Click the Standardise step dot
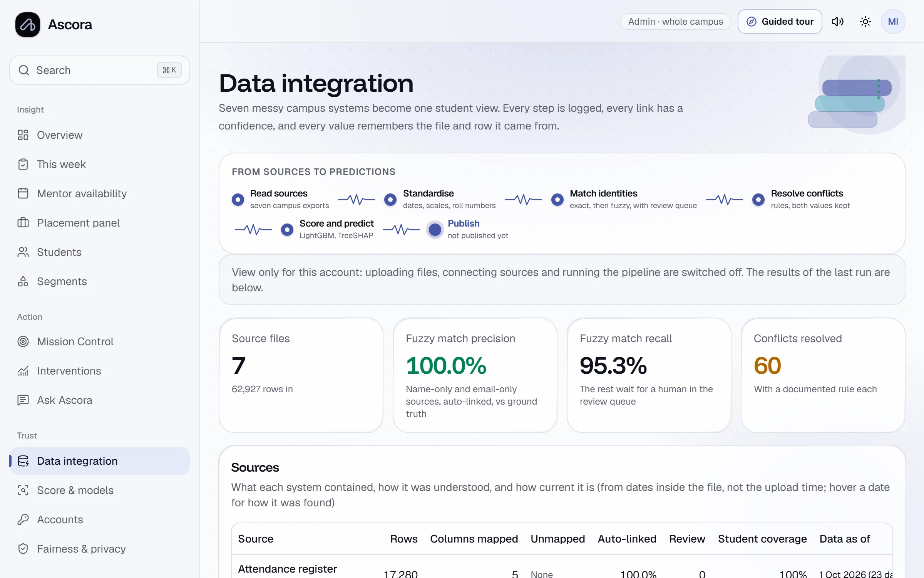Viewport: 924px width, 578px height. pyautogui.click(x=390, y=199)
